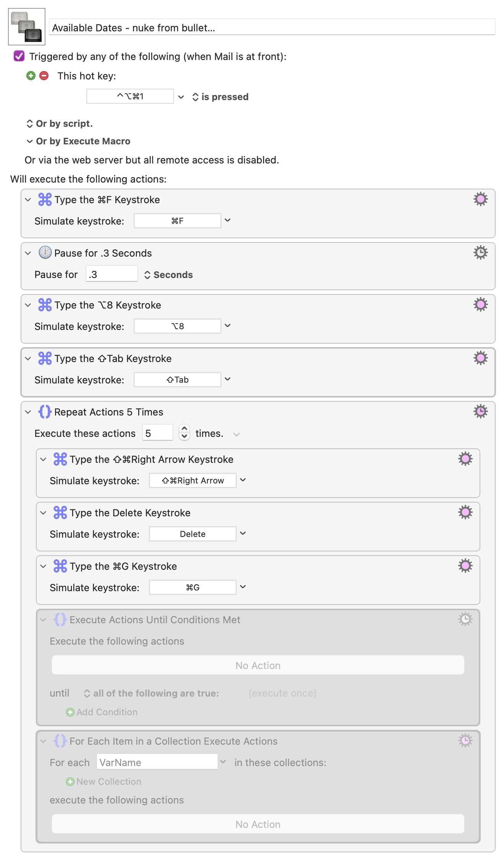
Task: Open the chevron popup after 'times.'
Action: 236,434
